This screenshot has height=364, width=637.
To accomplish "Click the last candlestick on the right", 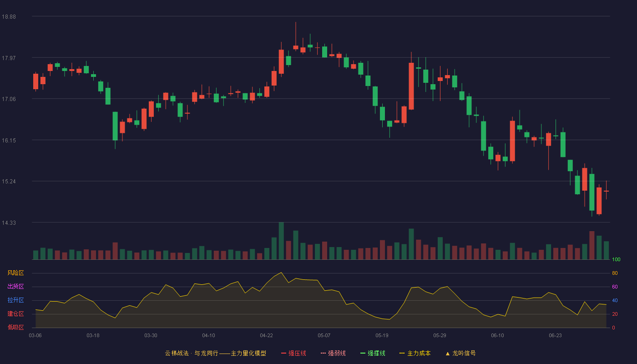I will pos(606,190).
